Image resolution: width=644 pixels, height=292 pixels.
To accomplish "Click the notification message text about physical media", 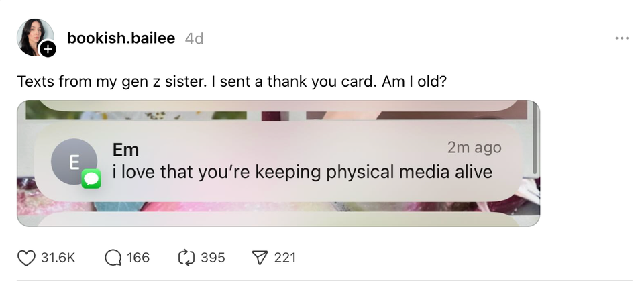I will point(302,172).
